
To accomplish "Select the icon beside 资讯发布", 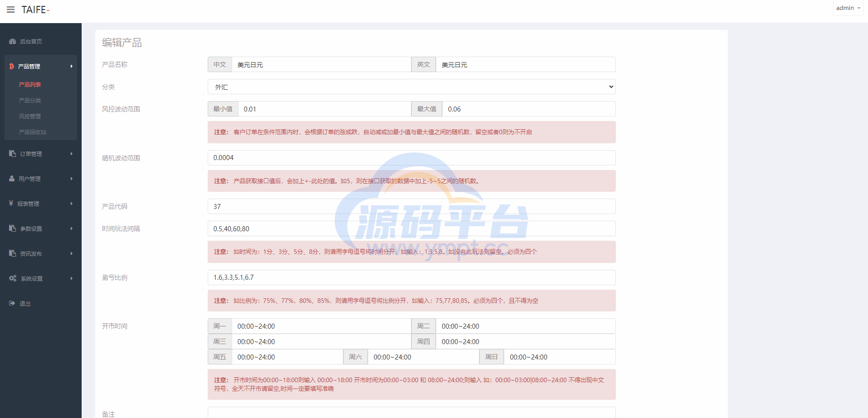I will point(13,253).
